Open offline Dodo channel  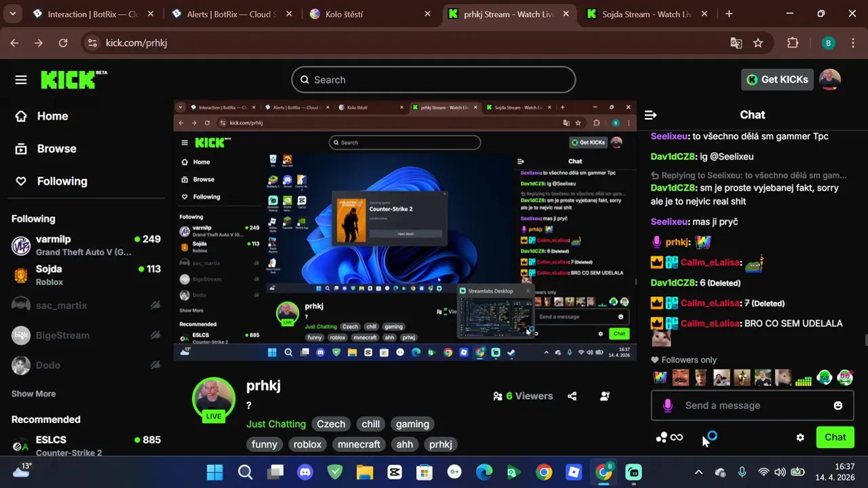(x=86, y=365)
